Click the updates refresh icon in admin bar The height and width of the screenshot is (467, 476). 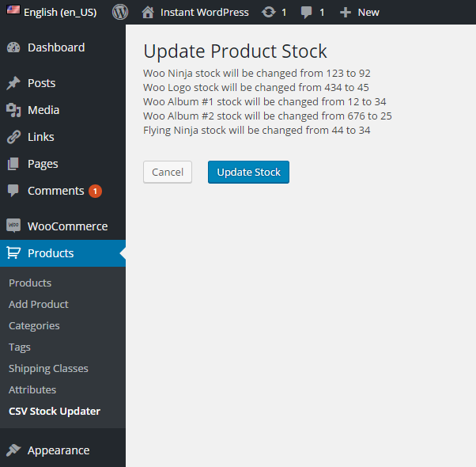click(x=269, y=12)
